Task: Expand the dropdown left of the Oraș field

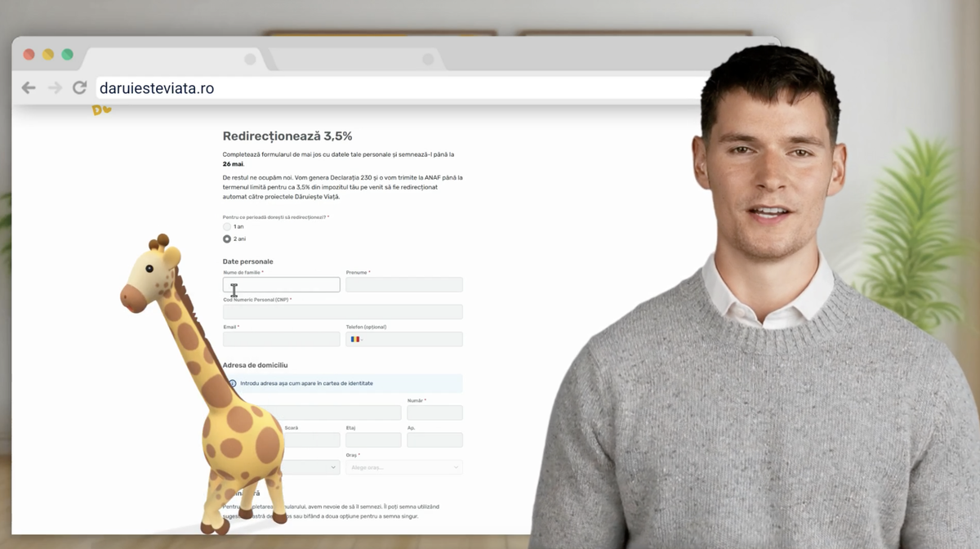Action: coord(310,467)
